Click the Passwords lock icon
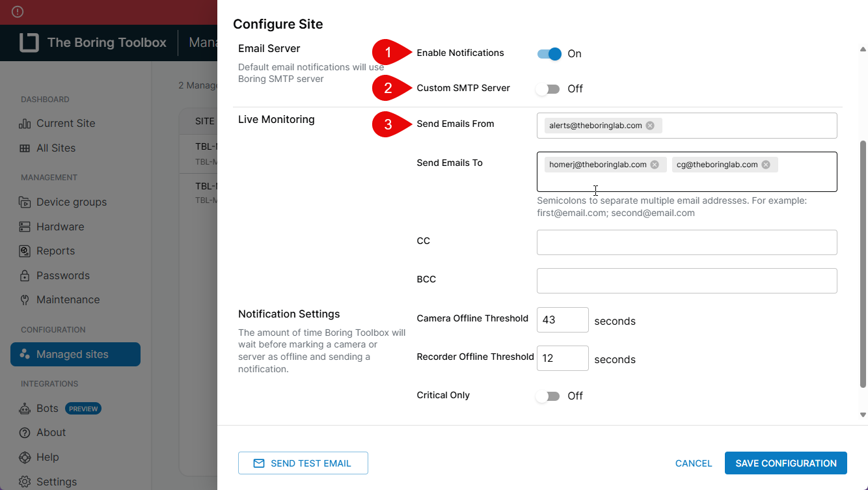868x490 pixels. 25,276
